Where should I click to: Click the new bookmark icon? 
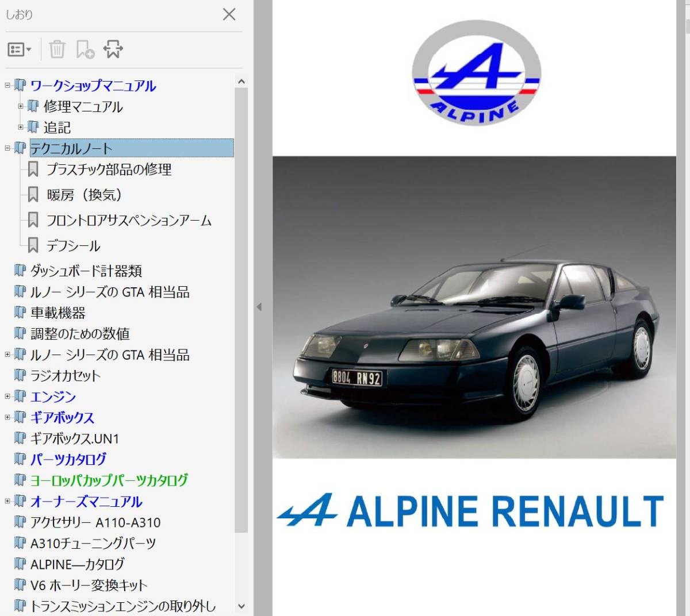[x=85, y=49]
